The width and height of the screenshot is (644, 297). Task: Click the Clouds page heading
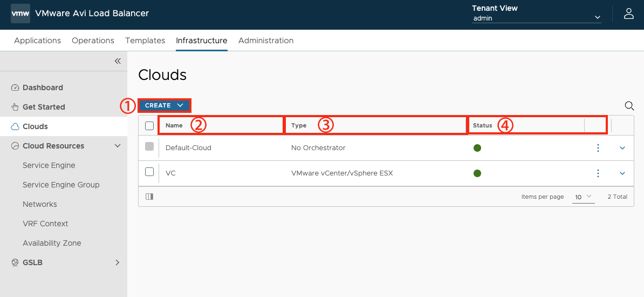coord(162,75)
